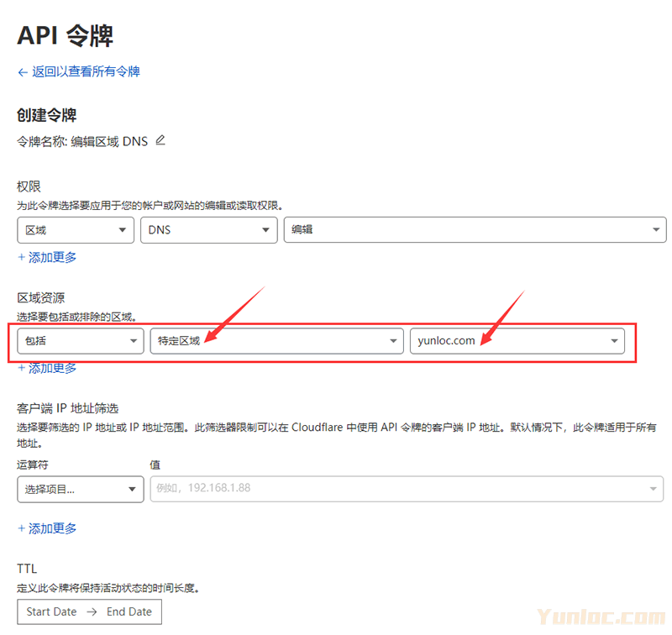Open the 选择项目 operator dropdown
672x635 pixels.
(80, 488)
